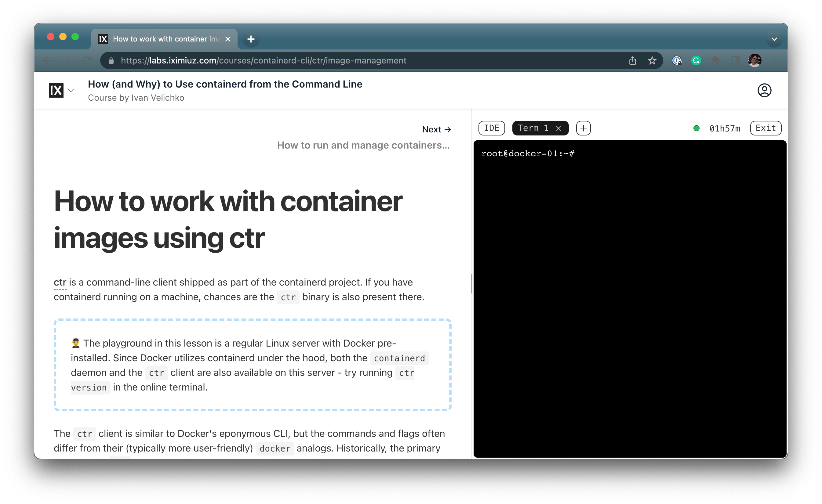Click 'Course by Ivan Velichko' text
822x504 pixels.
point(136,98)
